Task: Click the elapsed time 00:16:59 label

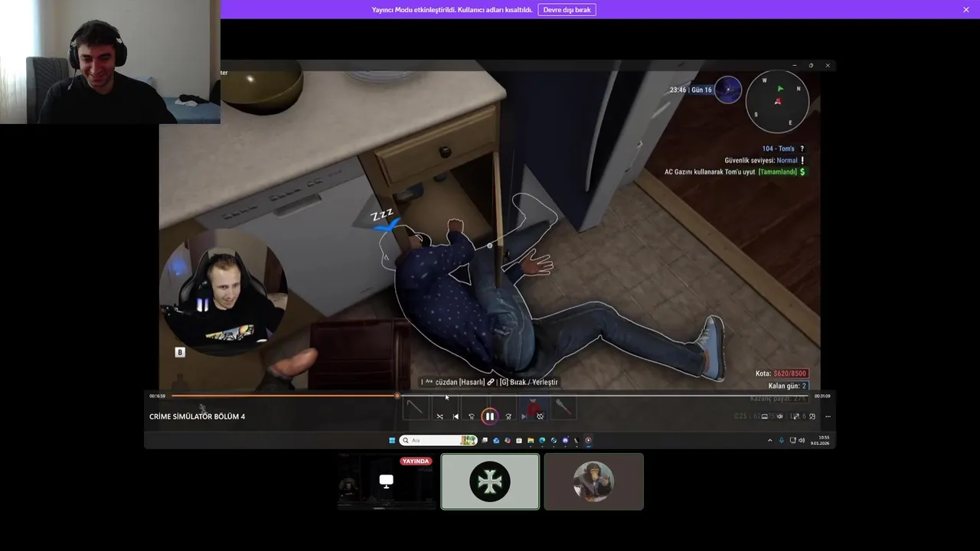Action: [157, 396]
